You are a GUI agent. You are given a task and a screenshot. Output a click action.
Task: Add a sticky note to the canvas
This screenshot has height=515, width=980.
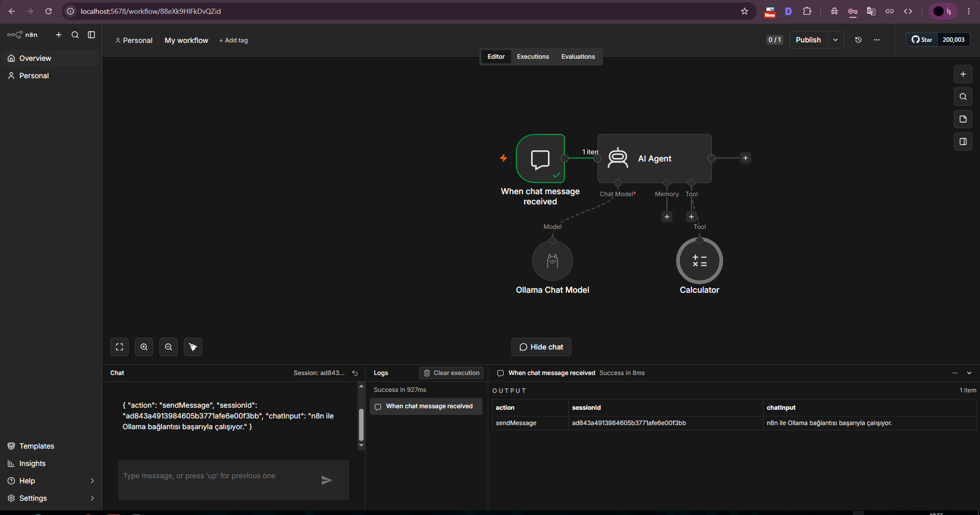[963, 119]
